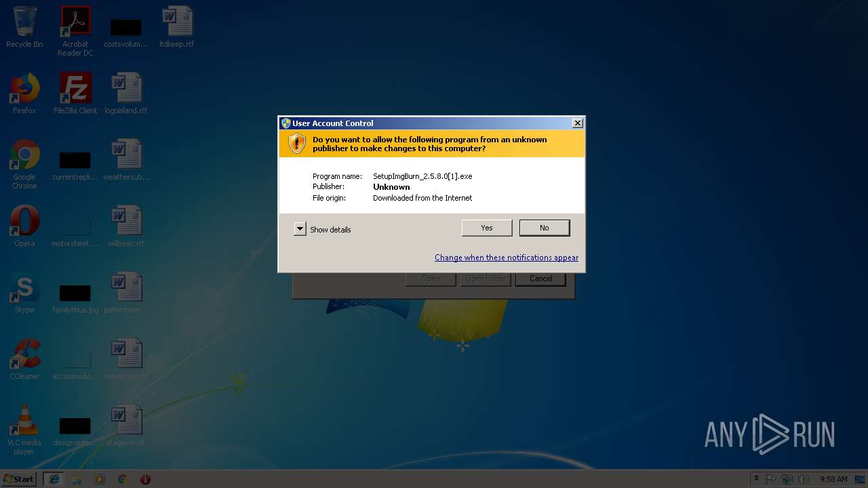Open the Recycle Bin icon
This screenshot has width=868, height=488.
[24, 27]
